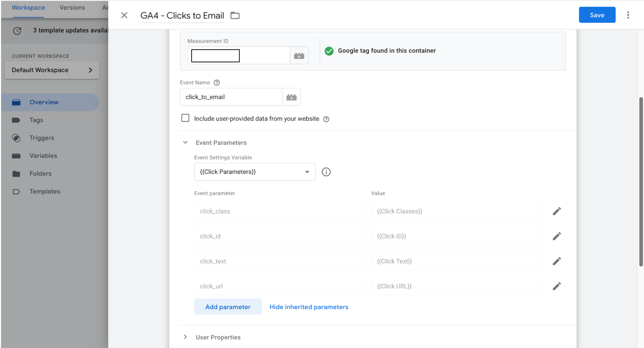Click Hide inherited parameters link
The width and height of the screenshot is (644, 348).
pos(309,307)
